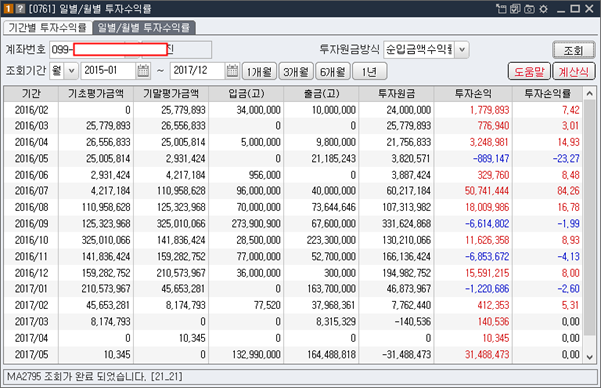Expand the 투자원금방식 dropdown

[462, 50]
